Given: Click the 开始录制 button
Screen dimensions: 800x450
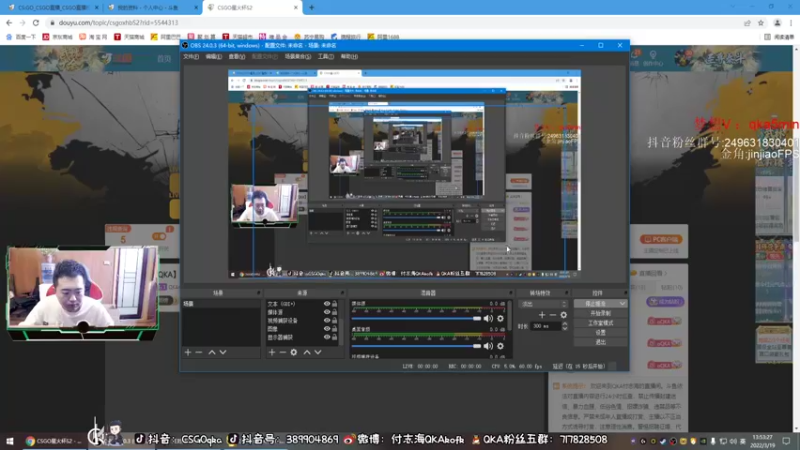Looking at the screenshot, I should point(600,313).
